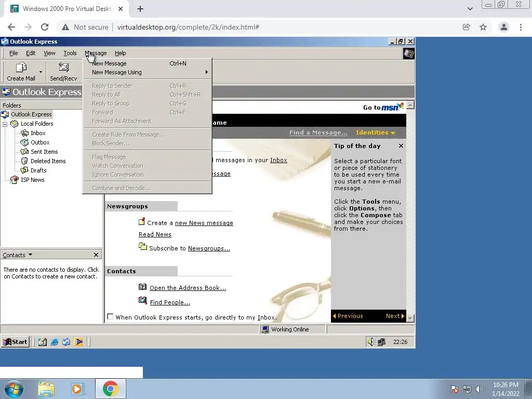Open a new browser tab
Viewport: 532px width, 399px height.
click(x=140, y=9)
